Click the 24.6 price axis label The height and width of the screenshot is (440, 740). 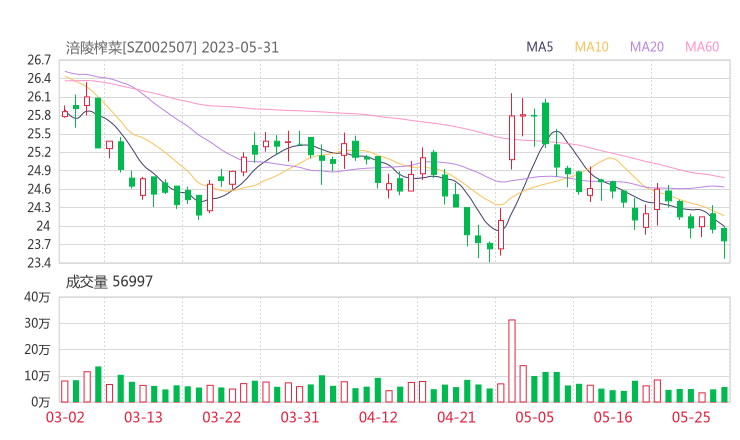point(39,189)
